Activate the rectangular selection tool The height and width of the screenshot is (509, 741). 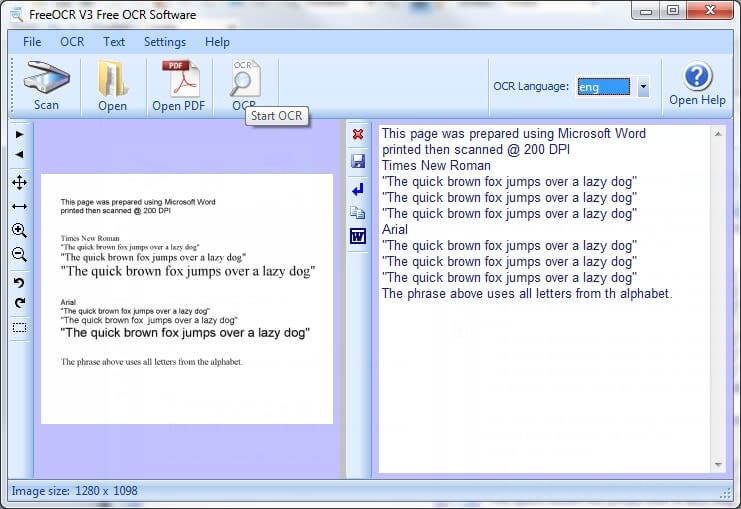pos(19,327)
